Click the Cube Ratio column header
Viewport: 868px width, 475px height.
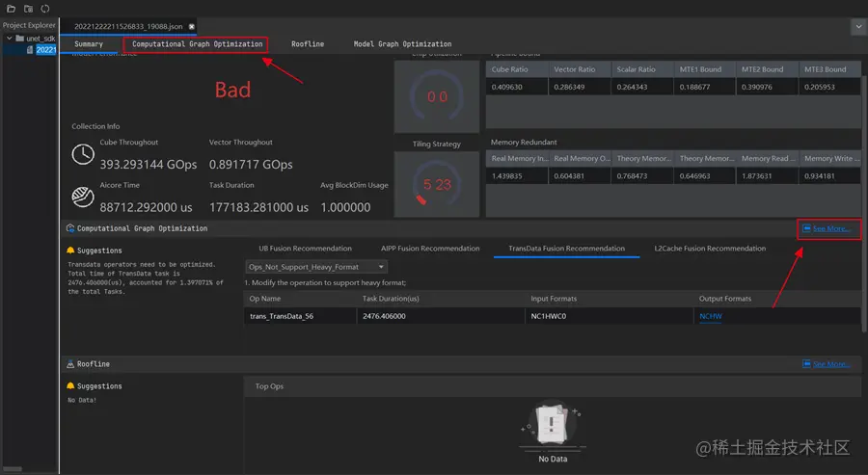coord(517,69)
